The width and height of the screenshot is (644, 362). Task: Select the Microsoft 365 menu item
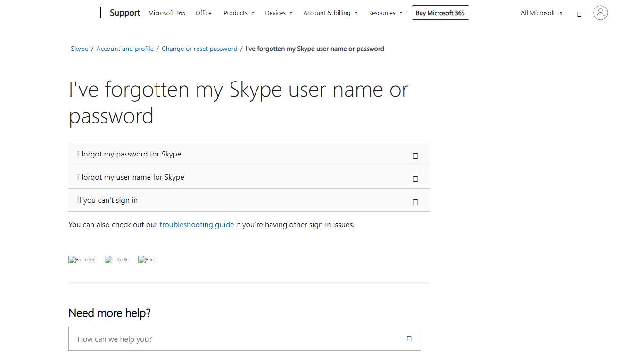click(x=166, y=13)
